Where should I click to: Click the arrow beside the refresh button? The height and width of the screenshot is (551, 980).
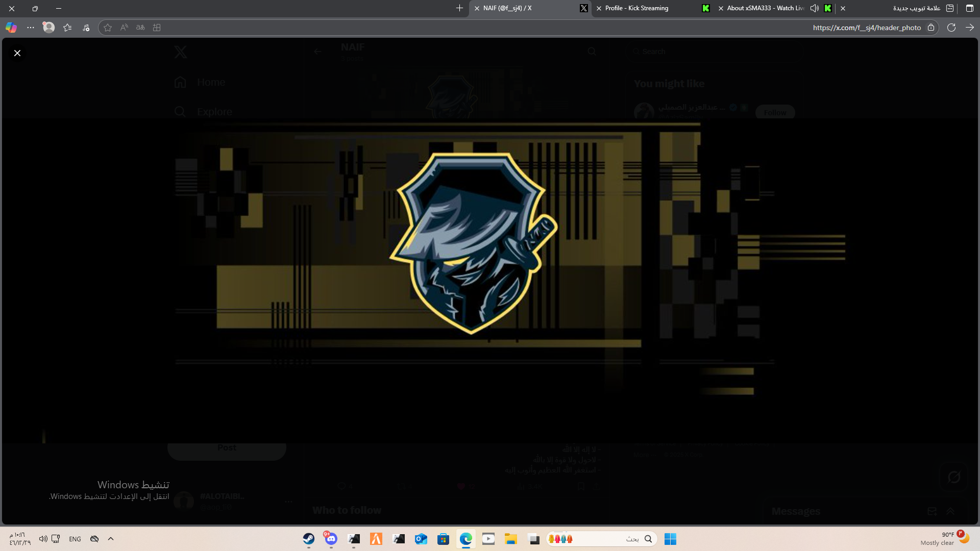[970, 28]
